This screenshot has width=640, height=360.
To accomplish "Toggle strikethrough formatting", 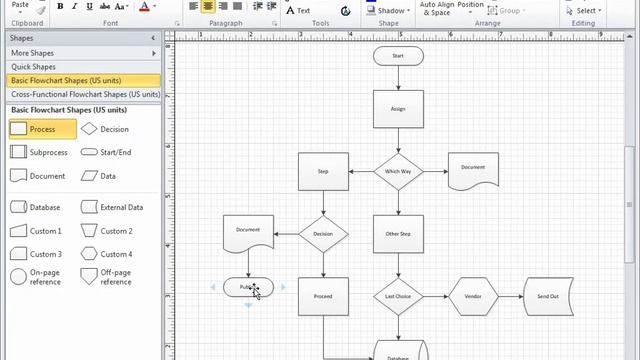I will pyautogui.click(x=105, y=6).
